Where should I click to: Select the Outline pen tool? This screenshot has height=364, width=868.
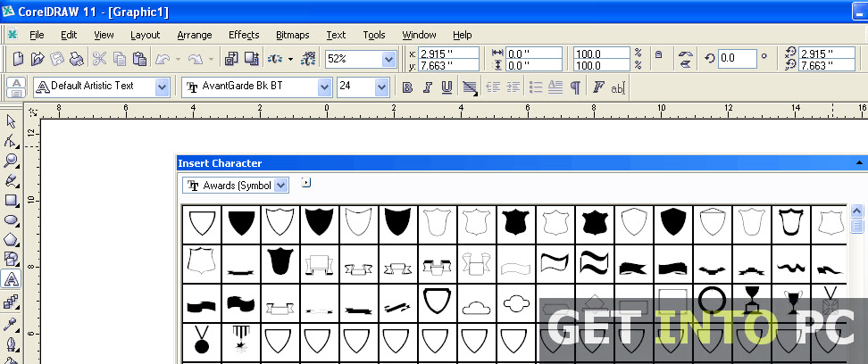11,344
